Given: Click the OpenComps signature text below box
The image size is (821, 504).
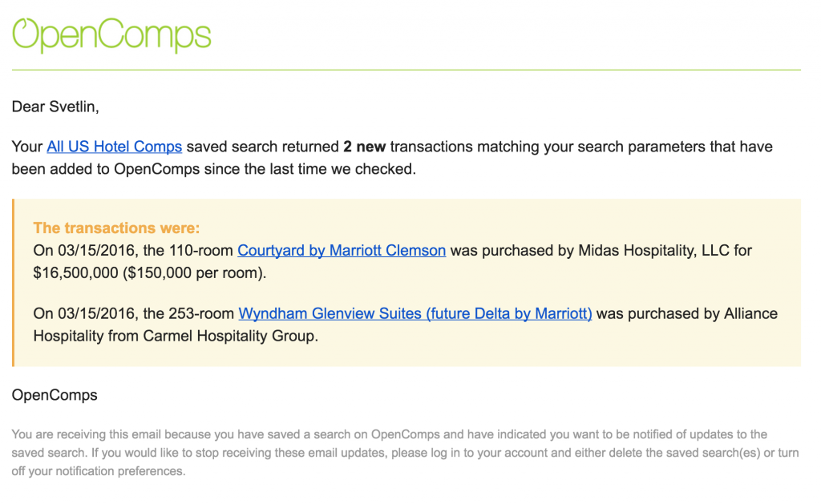Looking at the screenshot, I should tap(55, 395).
